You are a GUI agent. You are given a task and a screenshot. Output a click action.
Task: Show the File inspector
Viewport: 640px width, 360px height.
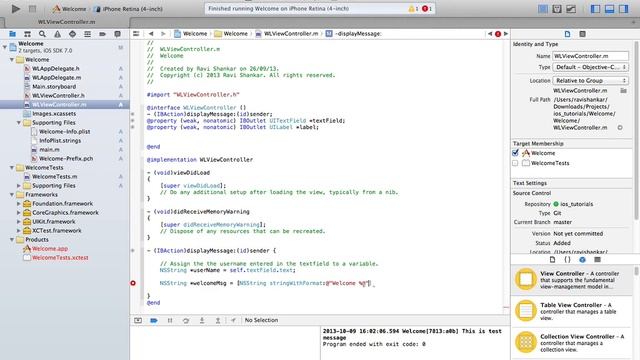pos(567,34)
